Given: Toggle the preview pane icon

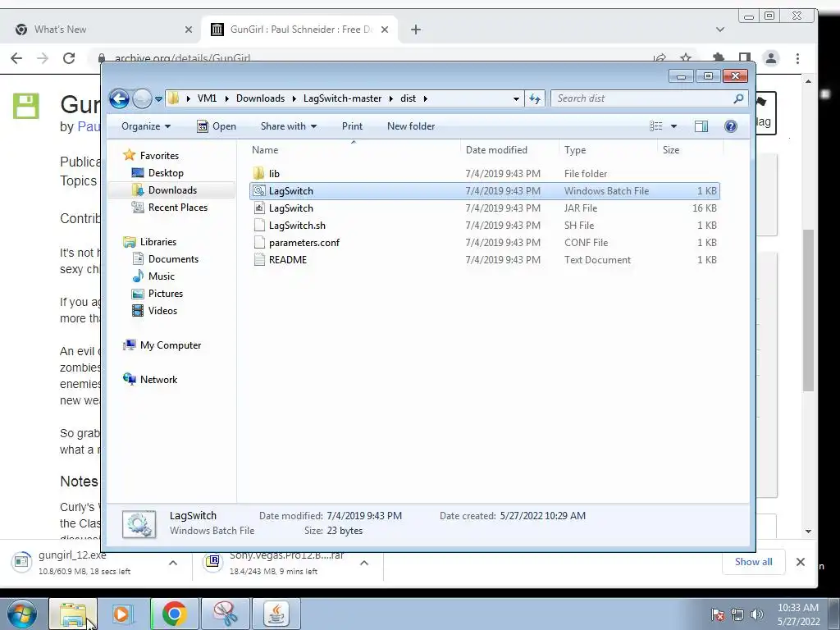Looking at the screenshot, I should pyautogui.click(x=701, y=126).
